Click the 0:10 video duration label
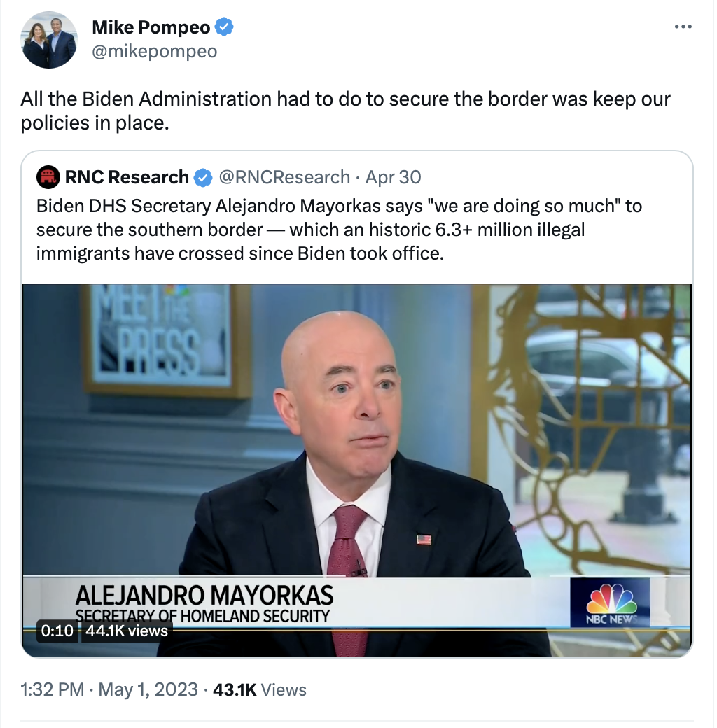Viewport: 717px width, 728px height. point(57,631)
